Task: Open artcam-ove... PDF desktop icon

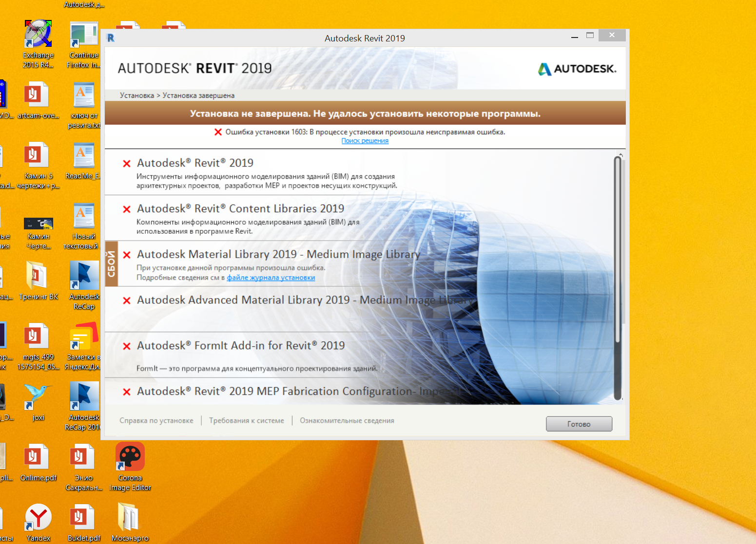Action: [38, 100]
